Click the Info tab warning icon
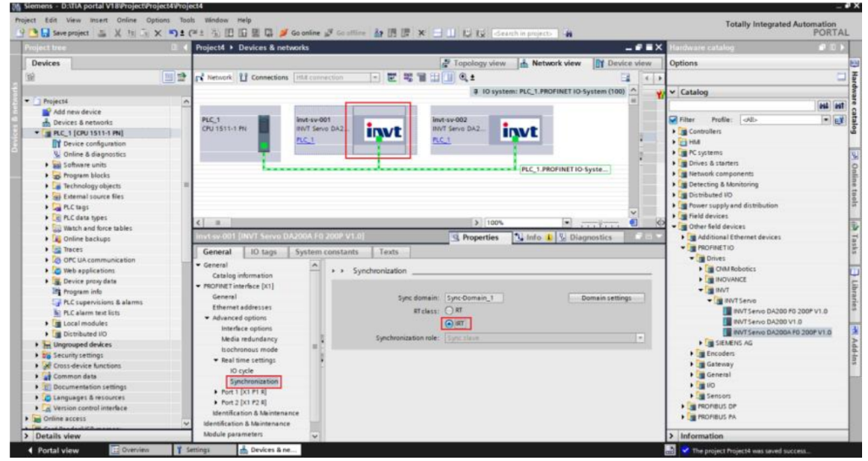The height and width of the screenshot is (461, 868). coord(549,237)
